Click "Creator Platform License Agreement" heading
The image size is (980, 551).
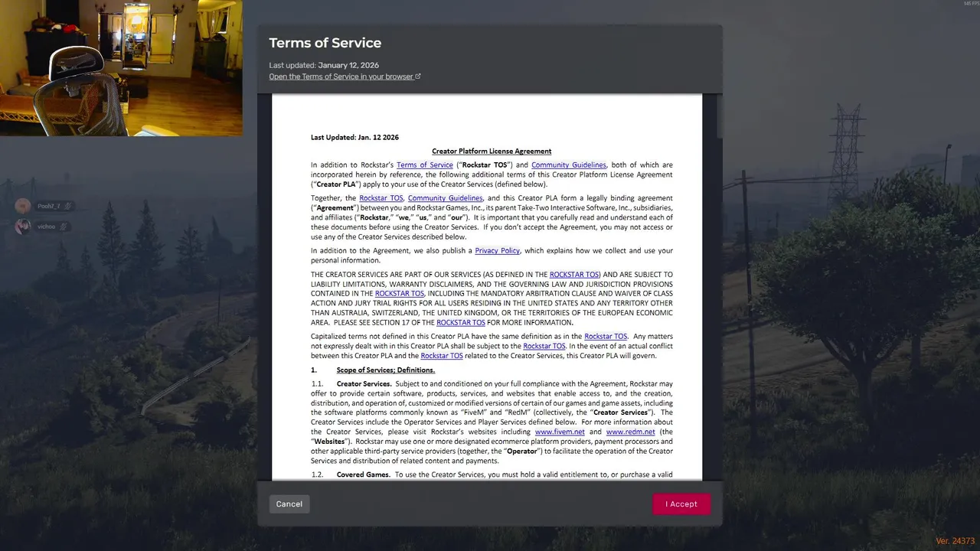tap(492, 152)
